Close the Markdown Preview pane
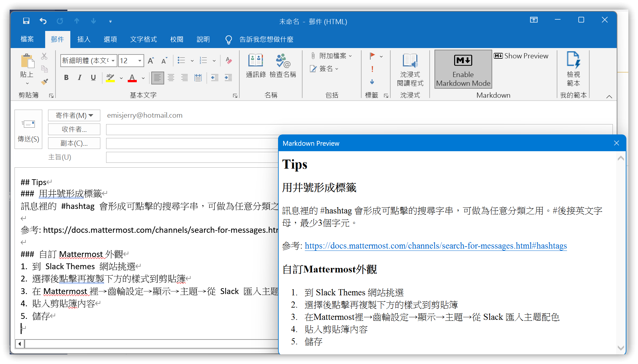This screenshot has width=638, height=364. point(616,143)
